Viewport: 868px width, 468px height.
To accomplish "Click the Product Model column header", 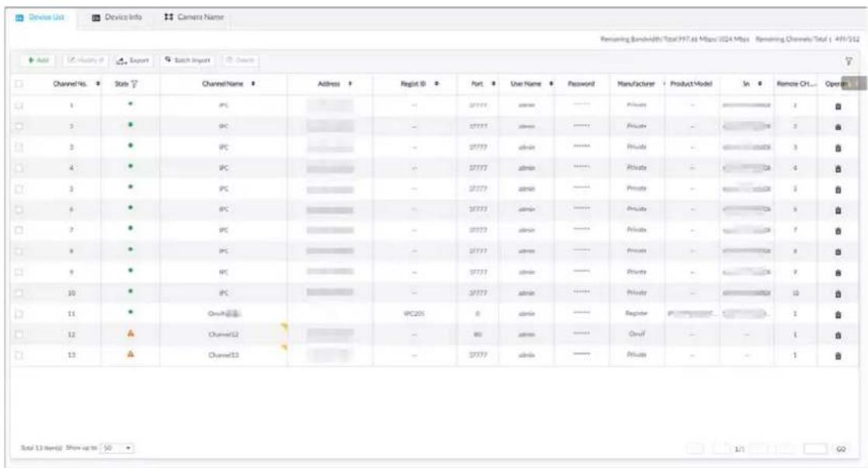I will 691,84.
